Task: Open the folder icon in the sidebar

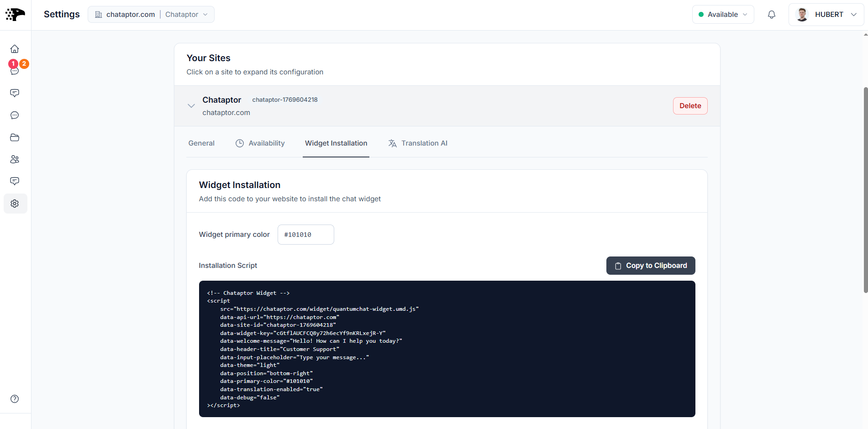Action: (15, 137)
